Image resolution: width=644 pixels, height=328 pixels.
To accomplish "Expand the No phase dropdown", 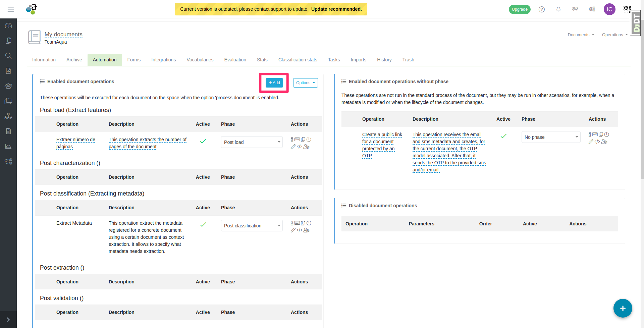I will 551,137.
